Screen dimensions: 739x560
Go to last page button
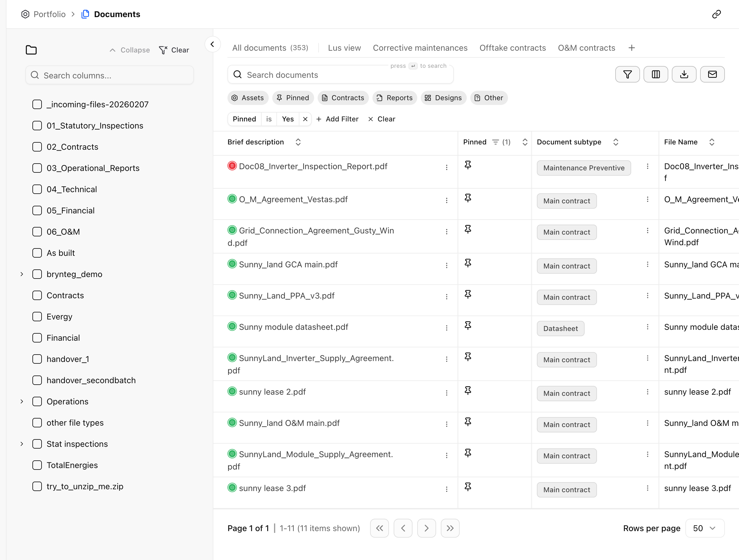(450, 528)
